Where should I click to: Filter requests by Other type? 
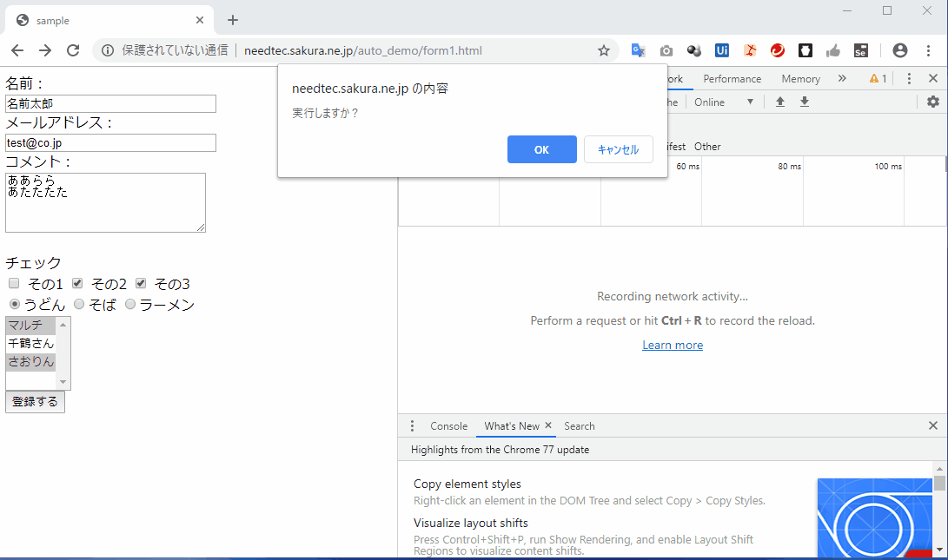707,146
